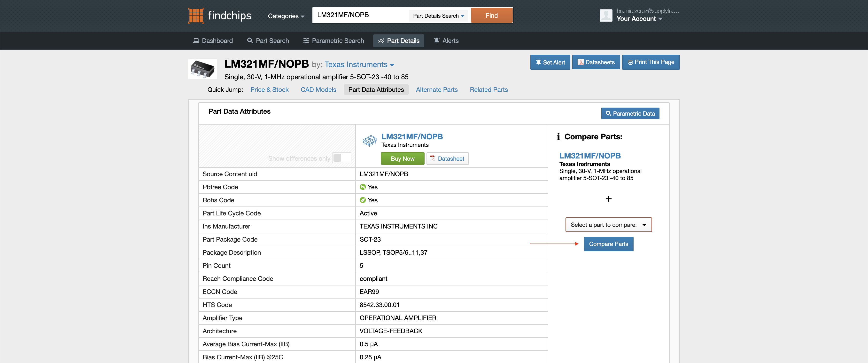Click the user avatar icon
The image size is (868, 363).
(605, 16)
